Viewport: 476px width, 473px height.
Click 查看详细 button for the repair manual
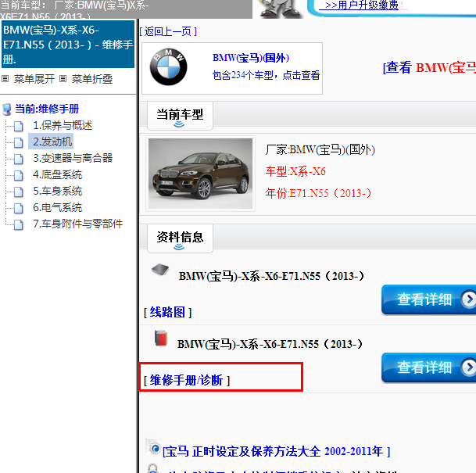(428, 367)
